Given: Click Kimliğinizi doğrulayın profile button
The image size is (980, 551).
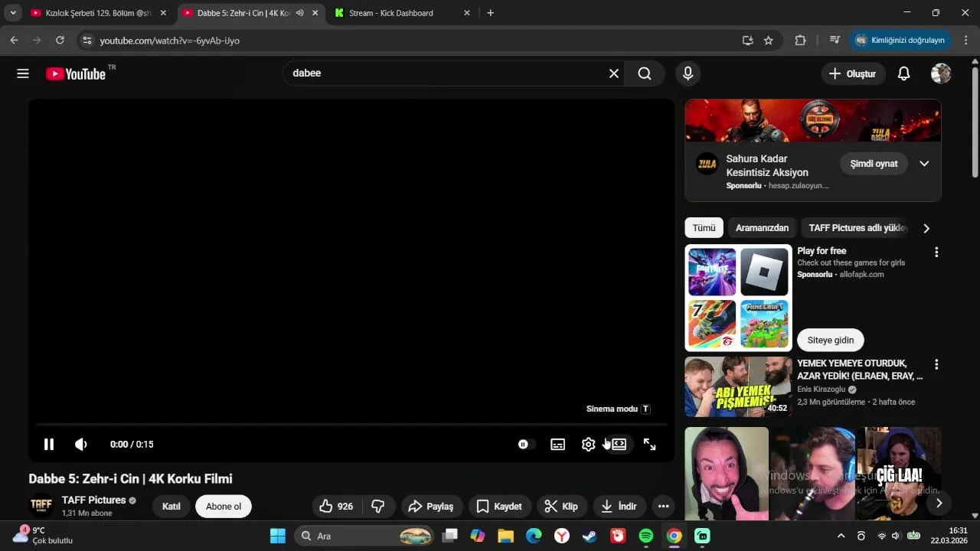Looking at the screenshot, I should pos(900,41).
